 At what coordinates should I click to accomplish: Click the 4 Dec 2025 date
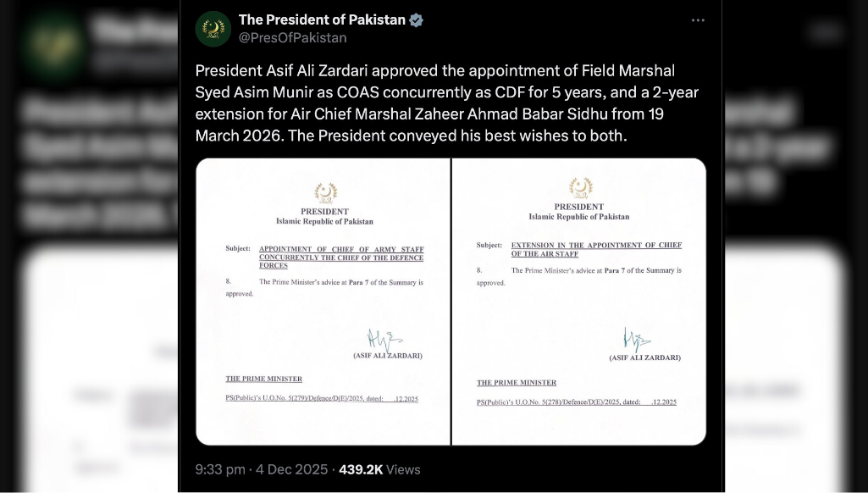[292, 469]
